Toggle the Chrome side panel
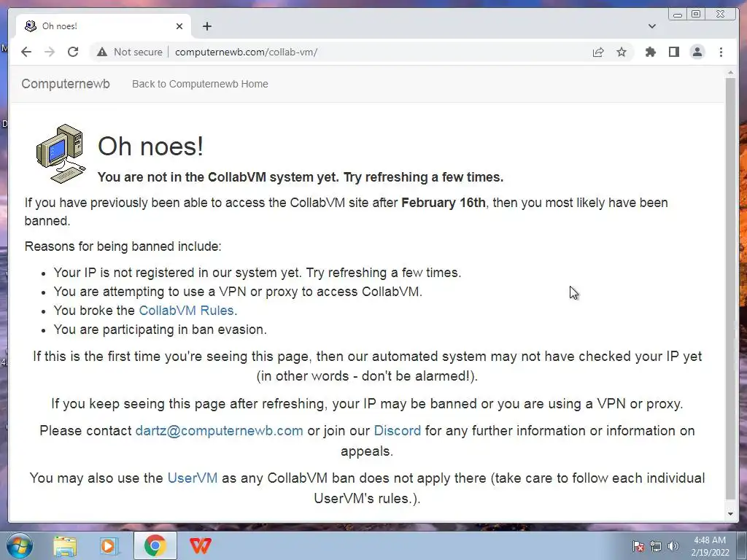This screenshot has height=560, width=747. coord(673,52)
